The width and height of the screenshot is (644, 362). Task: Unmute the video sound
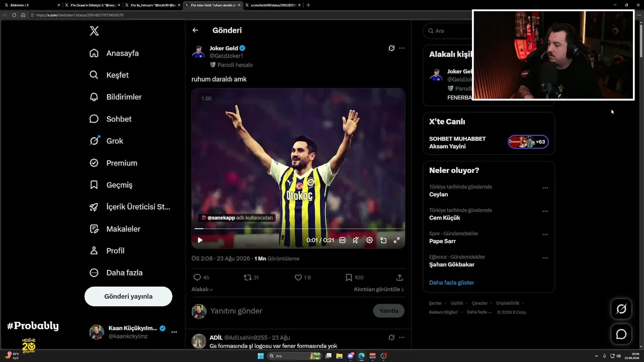[x=356, y=240]
